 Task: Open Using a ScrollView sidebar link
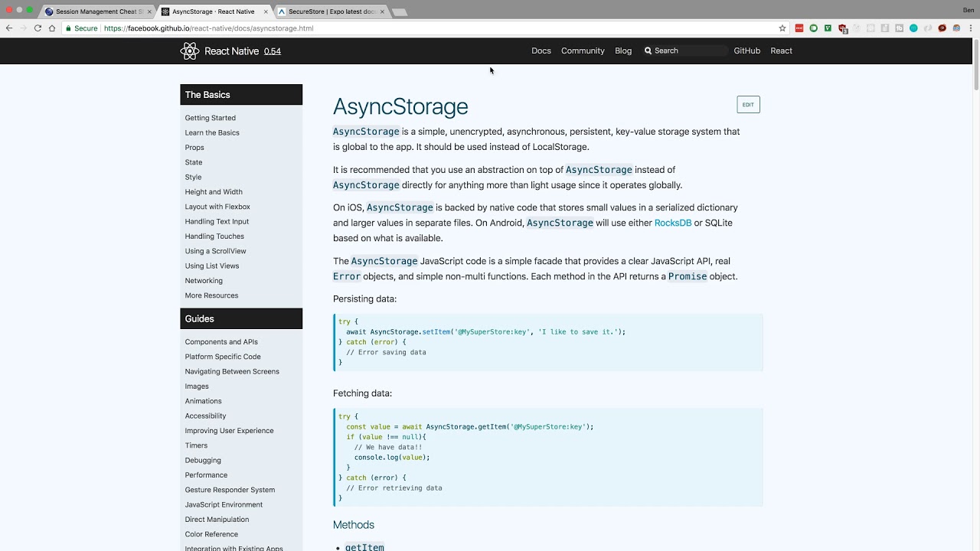pyautogui.click(x=215, y=251)
